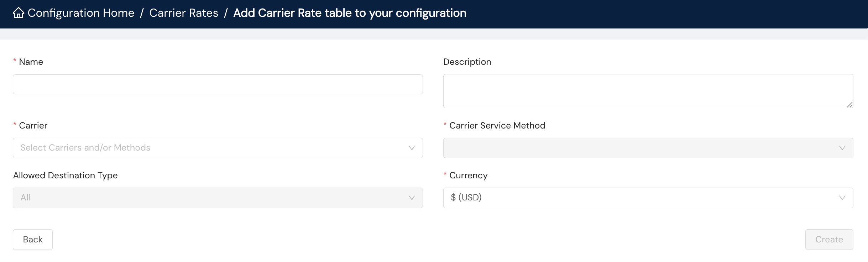Click the Currency field label

(468, 175)
